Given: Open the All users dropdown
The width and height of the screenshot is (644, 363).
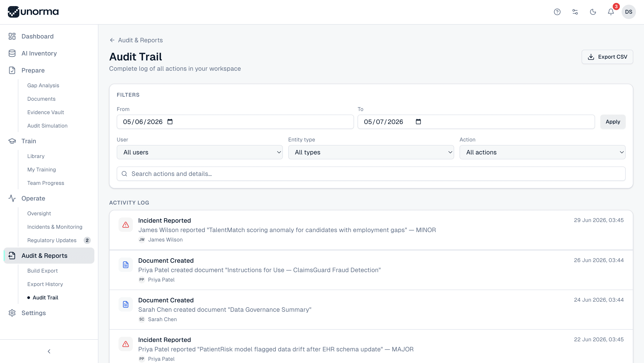Looking at the screenshot, I should click(199, 152).
